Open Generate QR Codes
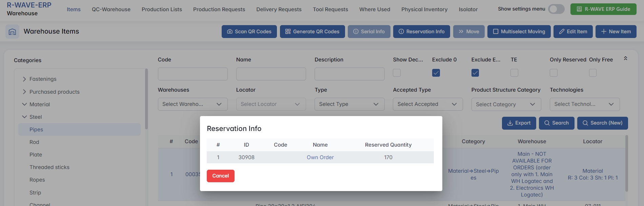The height and width of the screenshot is (206, 644). point(312,32)
